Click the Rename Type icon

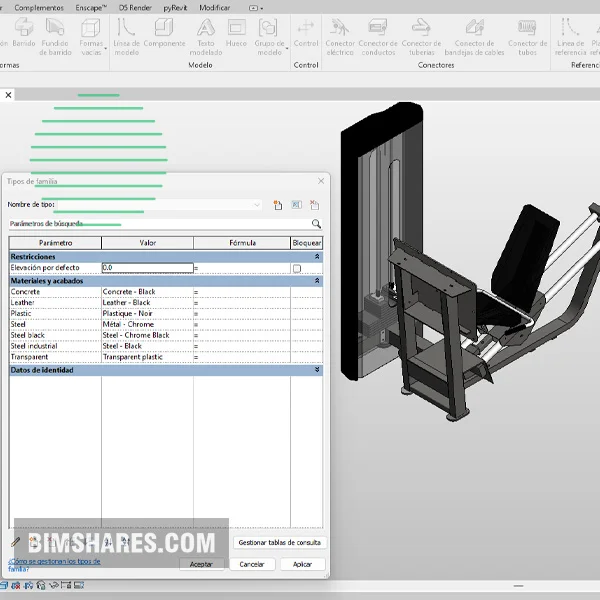click(297, 204)
